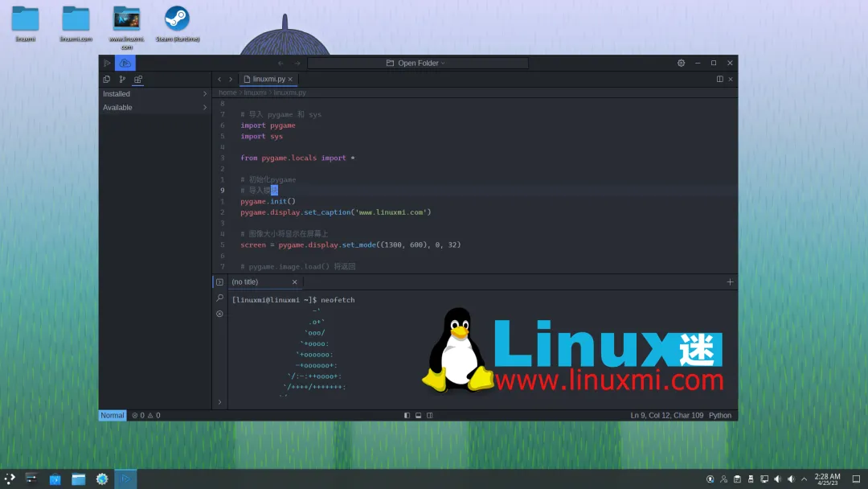Expand the Installed plugins section
The width and height of the screenshot is (868, 489).
[x=155, y=94]
